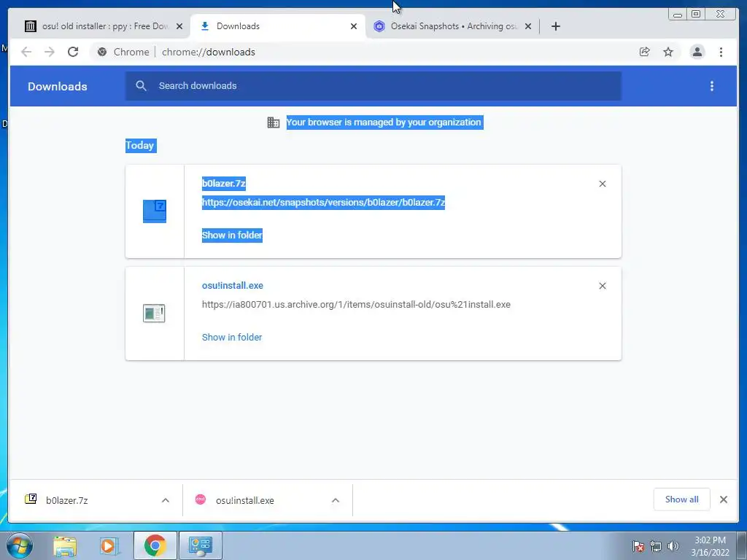The width and height of the screenshot is (747, 560).
Task: Open the Chrome three-dot menu
Action: click(721, 52)
